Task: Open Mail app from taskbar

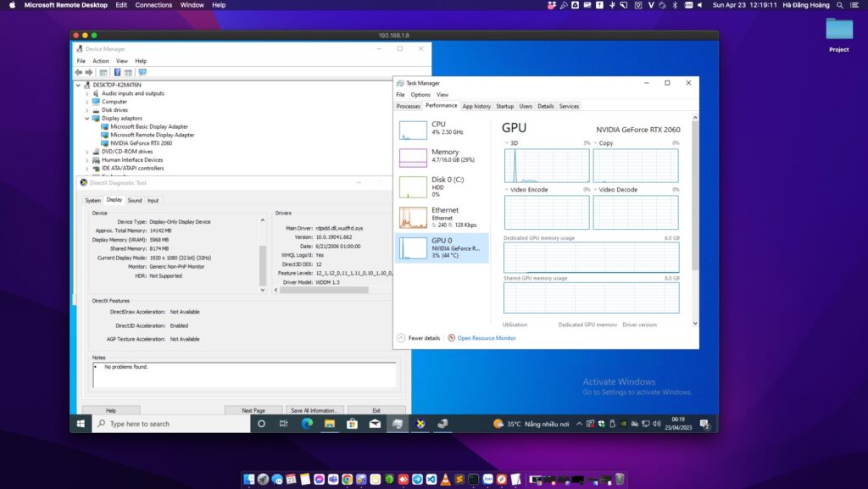Action: click(375, 424)
